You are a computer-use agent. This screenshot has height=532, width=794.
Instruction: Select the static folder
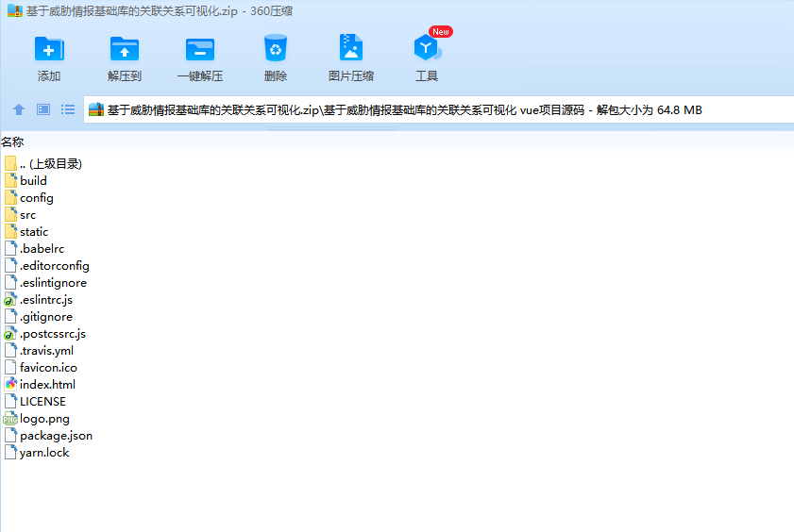26,232
